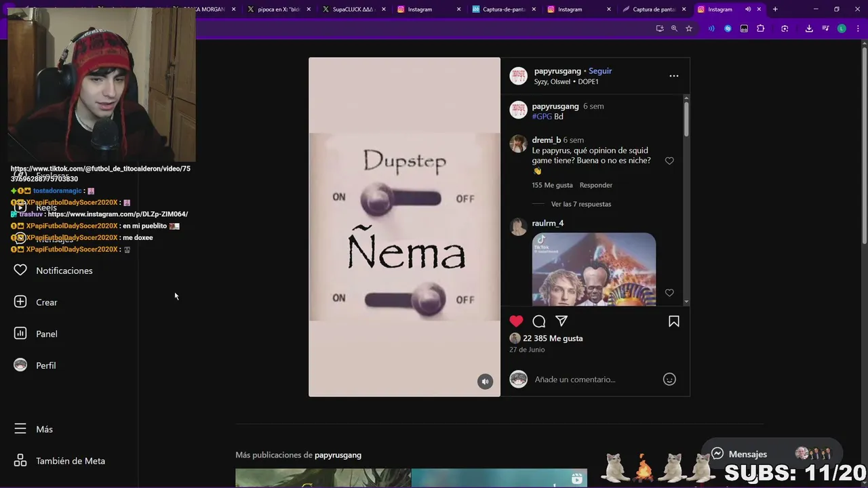Open the browser profile avatar
Image resolution: width=868 pixels, height=488 pixels.
pyautogui.click(x=842, y=28)
